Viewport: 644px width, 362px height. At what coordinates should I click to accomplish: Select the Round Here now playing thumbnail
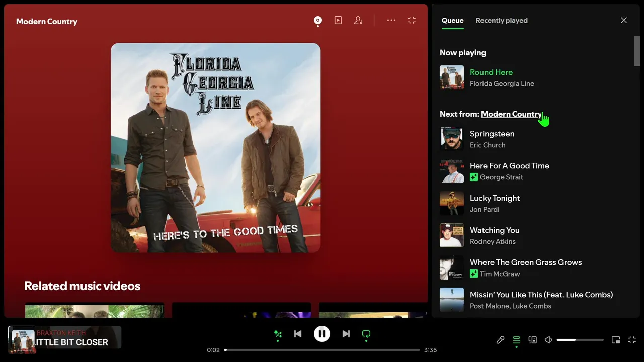[x=452, y=77]
